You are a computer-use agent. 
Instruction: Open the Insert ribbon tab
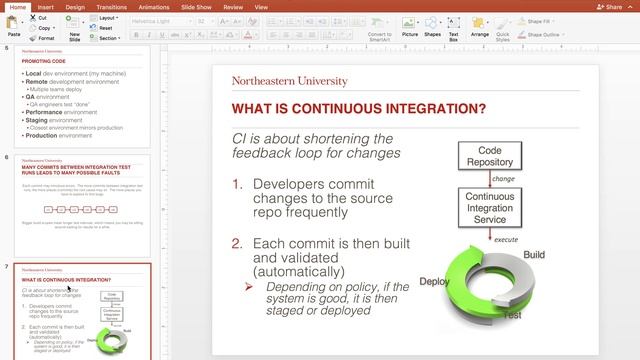coord(45,7)
